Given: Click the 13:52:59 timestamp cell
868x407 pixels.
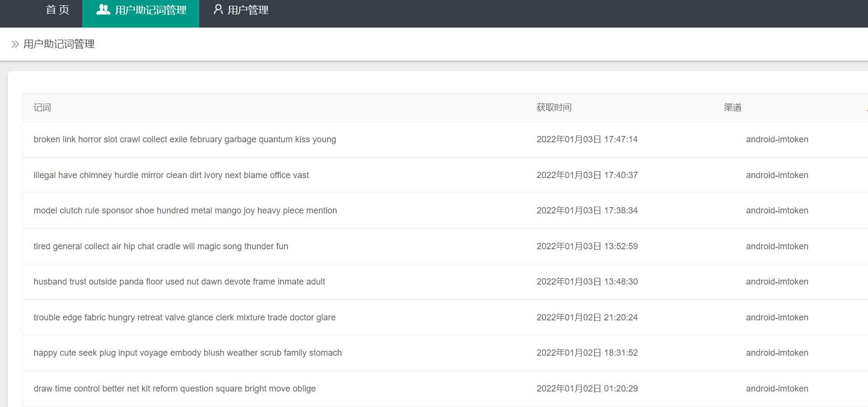Looking at the screenshot, I should tap(587, 246).
